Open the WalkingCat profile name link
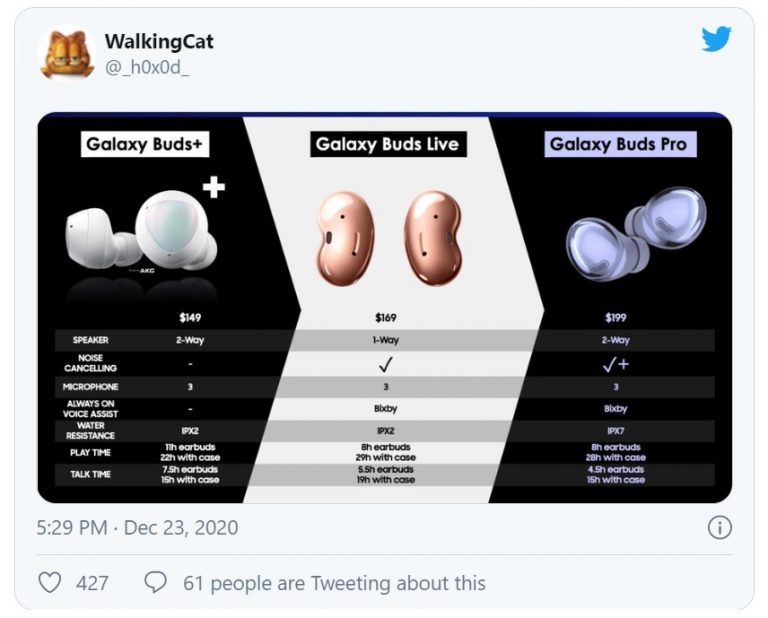 158,41
